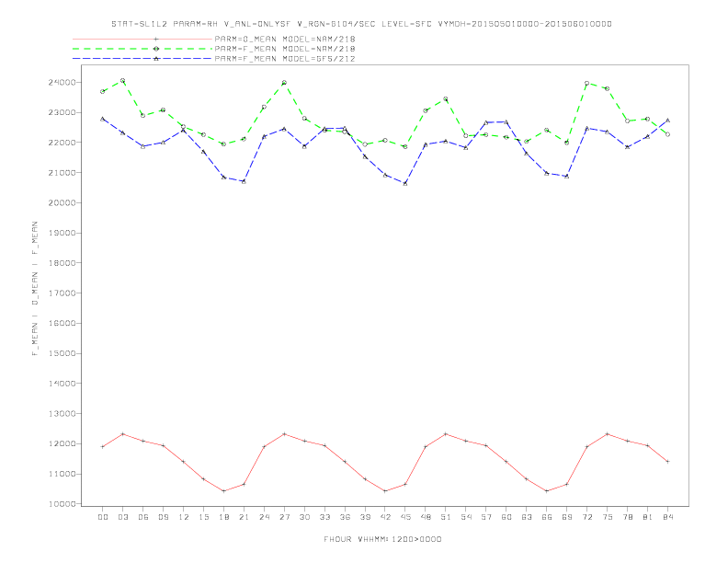Click the vertical y-axis title F_MEAN | O_MEAN | F_MEAN
728x563 pixels.
pyautogui.click(x=35, y=289)
